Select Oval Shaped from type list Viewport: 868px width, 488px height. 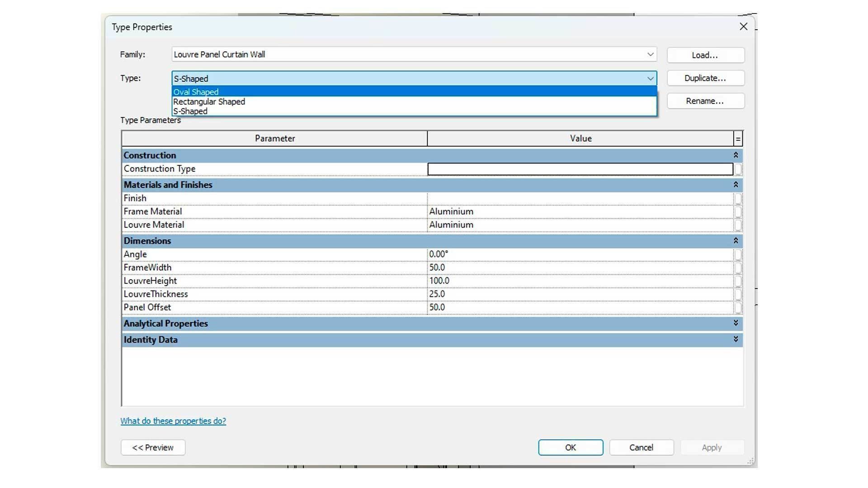tap(196, 92)
